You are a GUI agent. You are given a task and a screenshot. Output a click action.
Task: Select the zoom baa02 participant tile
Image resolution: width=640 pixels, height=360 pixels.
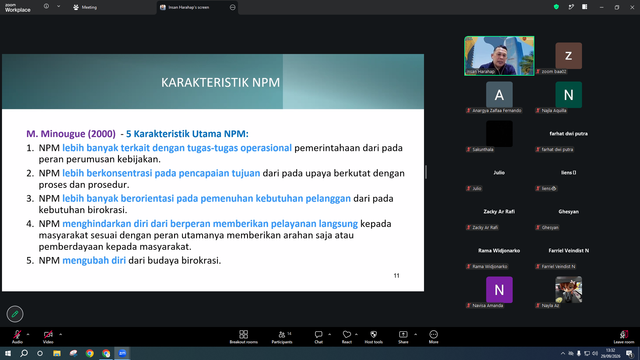pyautogui.click(x=569, y=56)
